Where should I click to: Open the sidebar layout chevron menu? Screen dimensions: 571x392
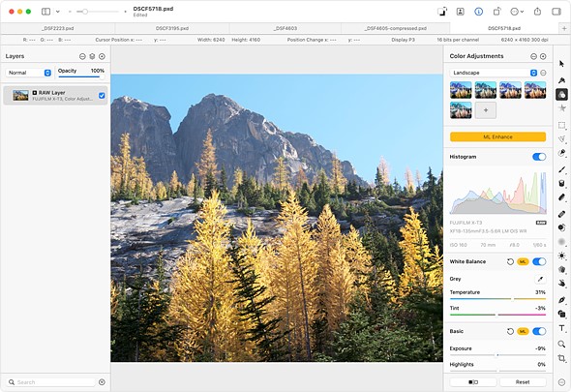pyautogui.click(x=57, y=12)
